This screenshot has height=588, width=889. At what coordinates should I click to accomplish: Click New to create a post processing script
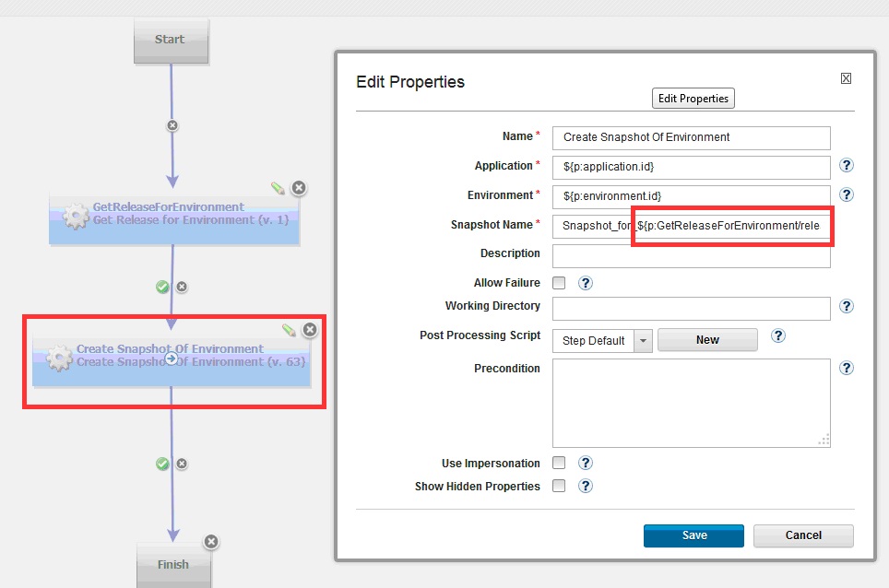click(707, 340)
